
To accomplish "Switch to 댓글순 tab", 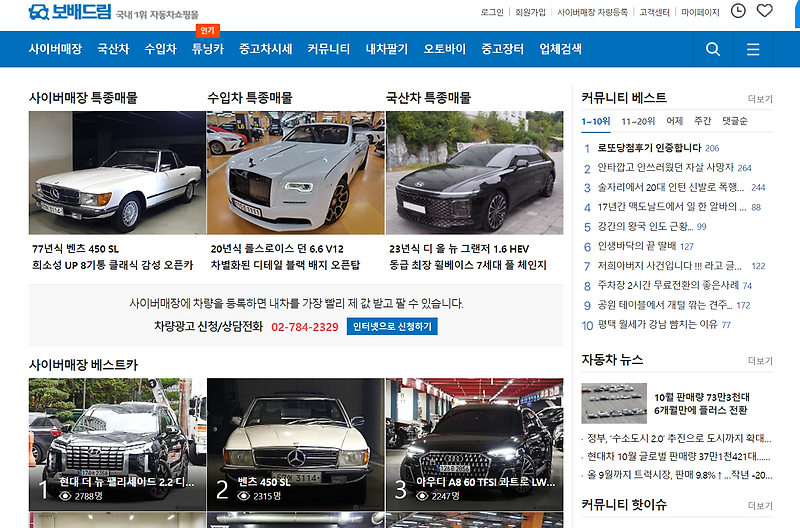I will (x=735, y=121).
